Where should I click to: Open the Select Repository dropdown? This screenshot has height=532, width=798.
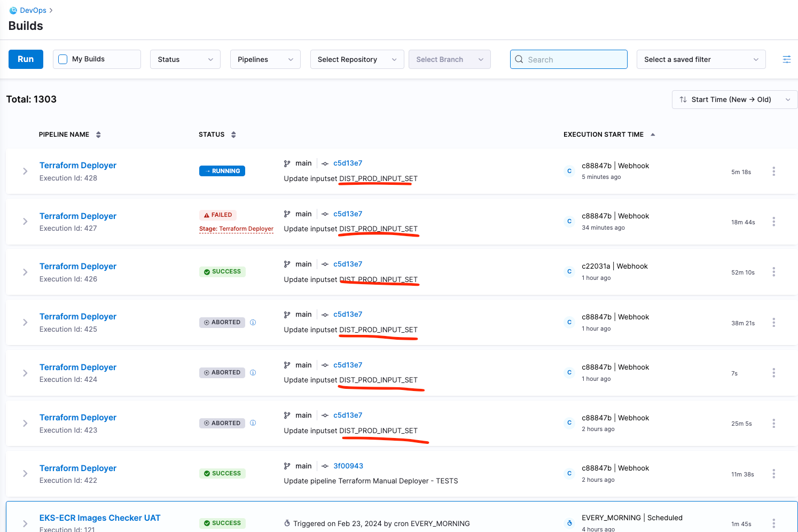coord(357,59)
